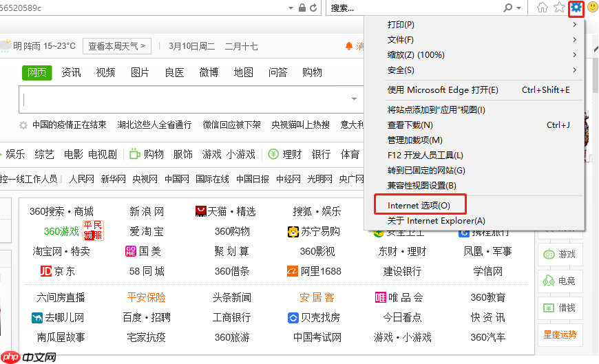599x364 pixels.
Task: Click the 游戏 sidebar gamepad button
Action: [560, 255]
